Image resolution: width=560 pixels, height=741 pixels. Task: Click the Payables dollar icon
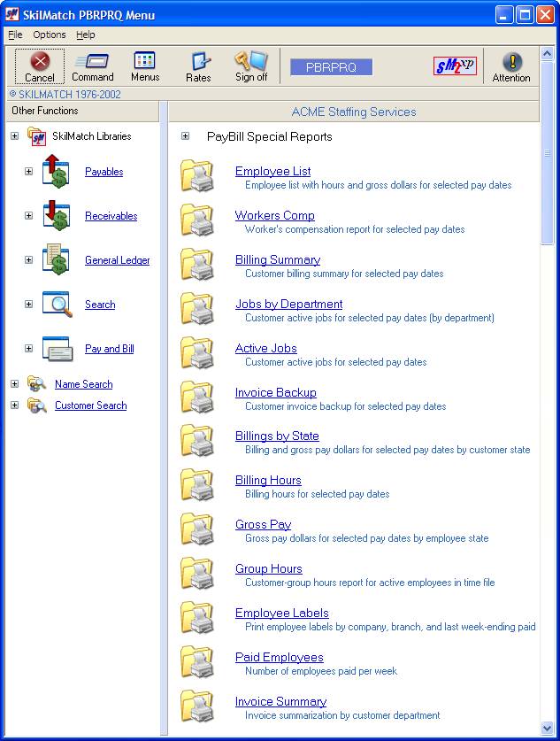(x=56, y=171)
